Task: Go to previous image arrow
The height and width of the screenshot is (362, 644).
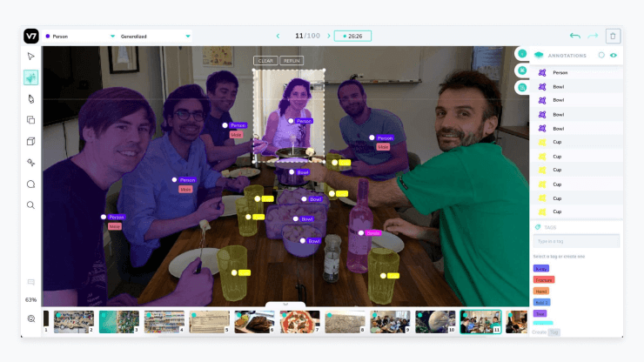Action: point(278,37)
